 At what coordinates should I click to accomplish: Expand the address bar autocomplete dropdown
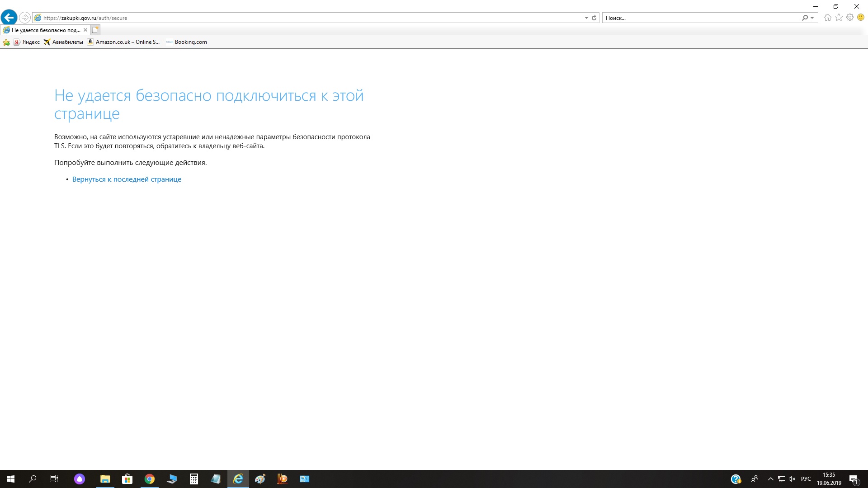[586, 18]
